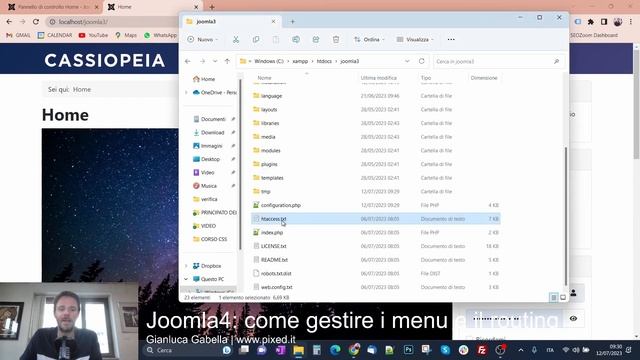The width and height of the screenshot is (640, 360).
Task: Select the configuration.php file
Action: [x=376, y=205]
